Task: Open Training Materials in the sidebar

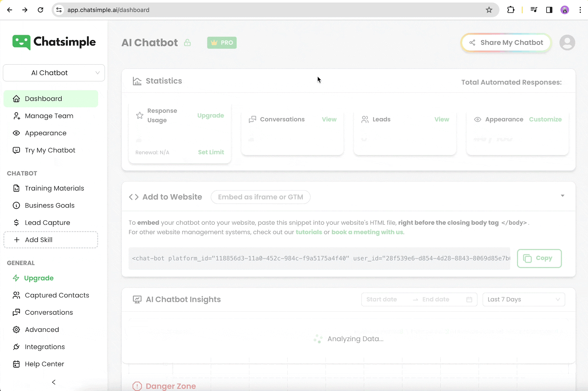Action: [x=54, y=188]
